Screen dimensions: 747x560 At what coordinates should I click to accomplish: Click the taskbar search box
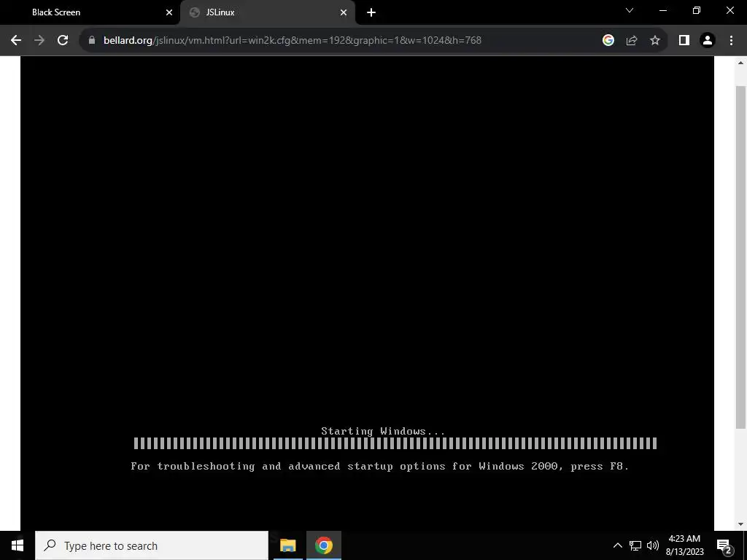[152, 545]
